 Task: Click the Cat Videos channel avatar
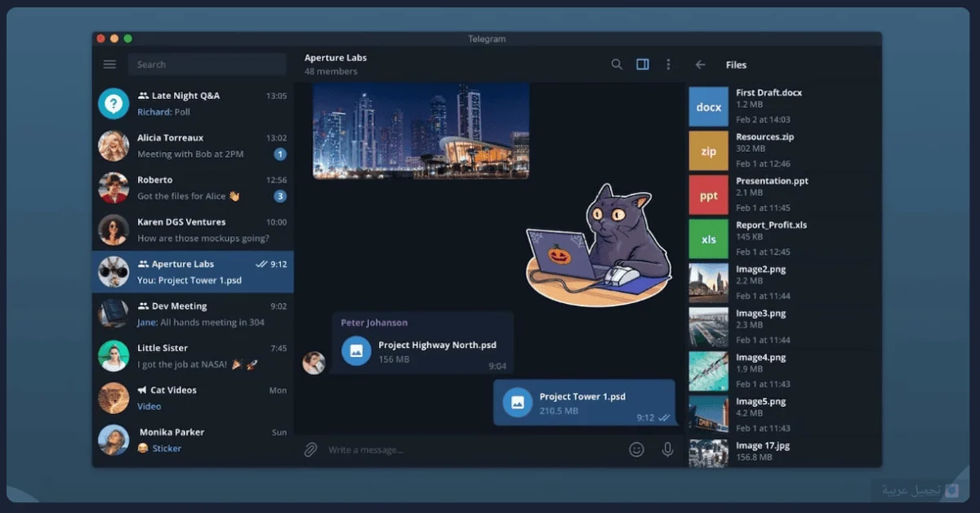coord(114,398)
